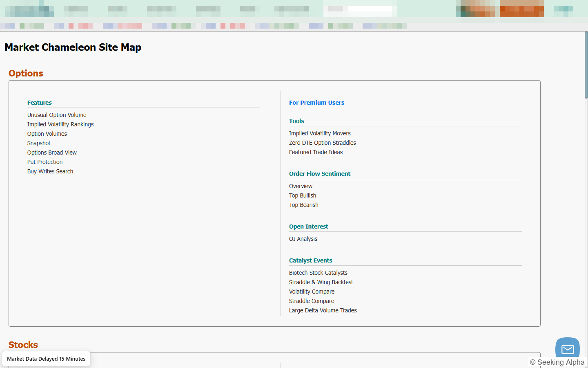
Task: Go to Implied Volatility Rankings
Action: coord(60,124)
